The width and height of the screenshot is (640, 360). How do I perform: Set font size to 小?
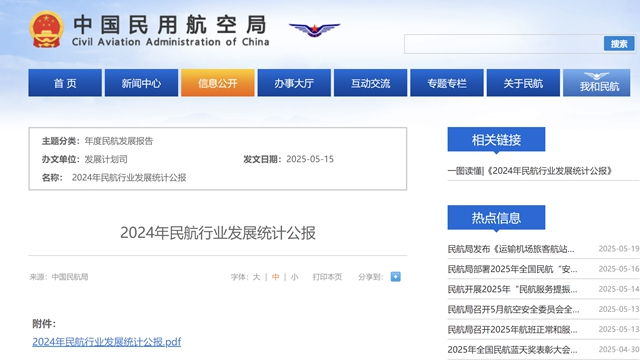294,277
